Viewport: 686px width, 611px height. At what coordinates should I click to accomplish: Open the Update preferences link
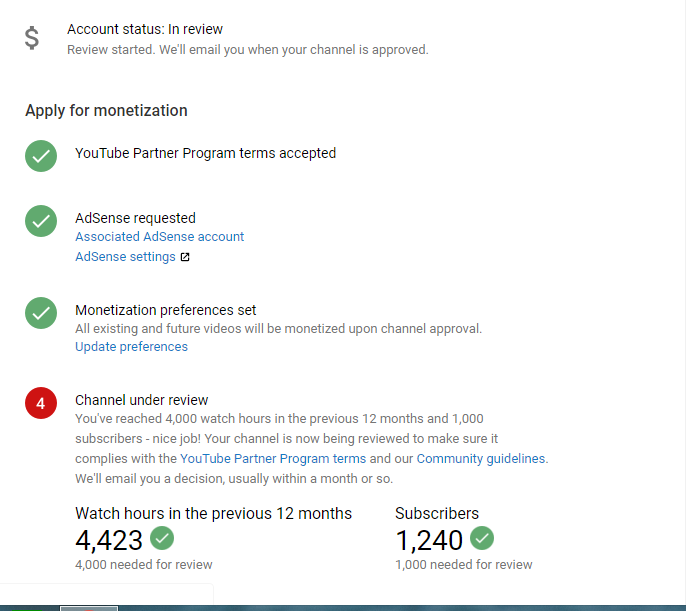[131, 346]
